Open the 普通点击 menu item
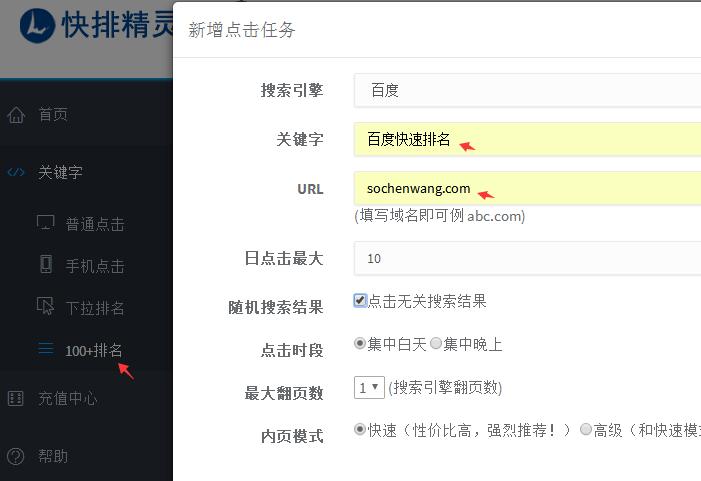The height and width of the screenshot is (481, 701). (x=95, y=224)
